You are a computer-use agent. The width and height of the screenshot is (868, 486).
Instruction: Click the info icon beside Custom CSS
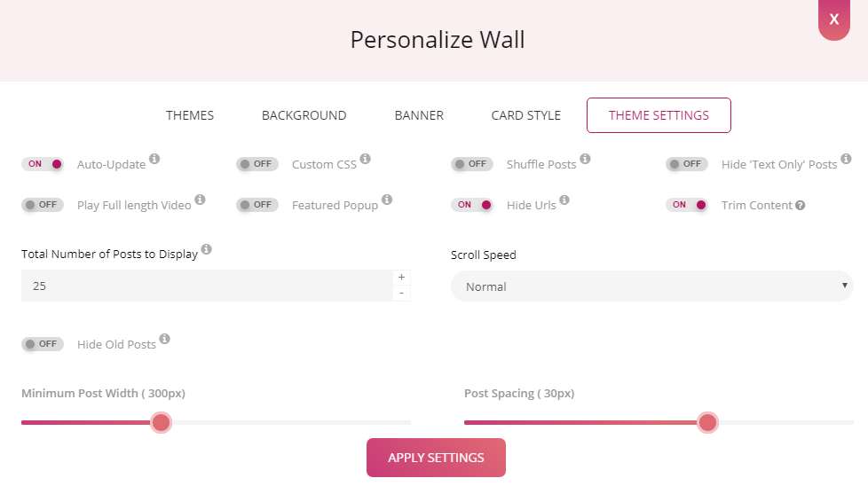(x=365, y=159)
